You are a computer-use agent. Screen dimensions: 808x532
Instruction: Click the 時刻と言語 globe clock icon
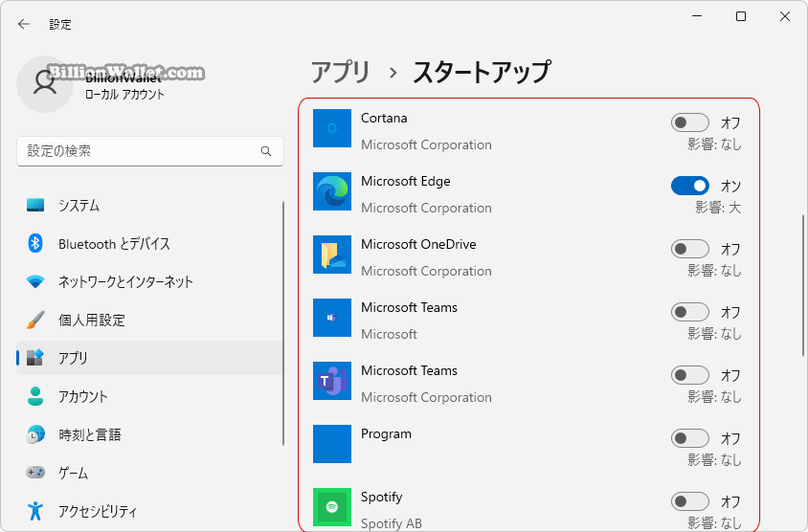pos(35,434)
